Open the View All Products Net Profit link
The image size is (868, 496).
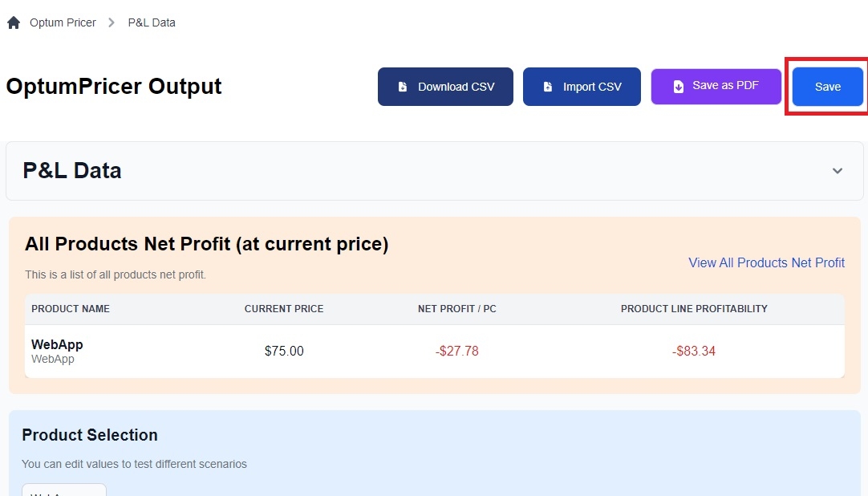(766, 262)
